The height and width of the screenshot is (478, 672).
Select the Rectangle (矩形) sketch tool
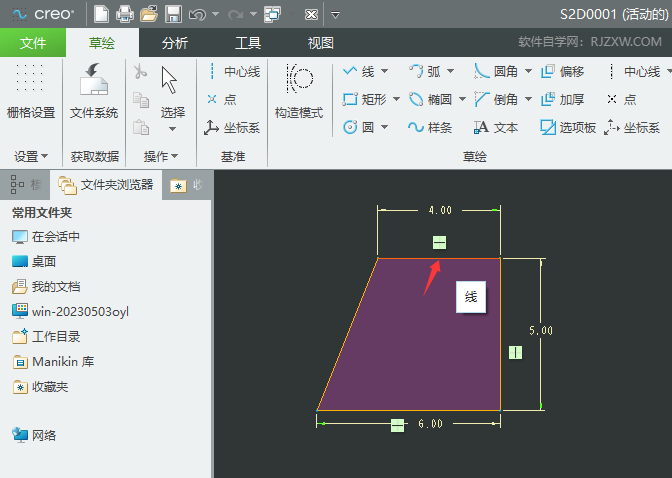click(365, 99)
